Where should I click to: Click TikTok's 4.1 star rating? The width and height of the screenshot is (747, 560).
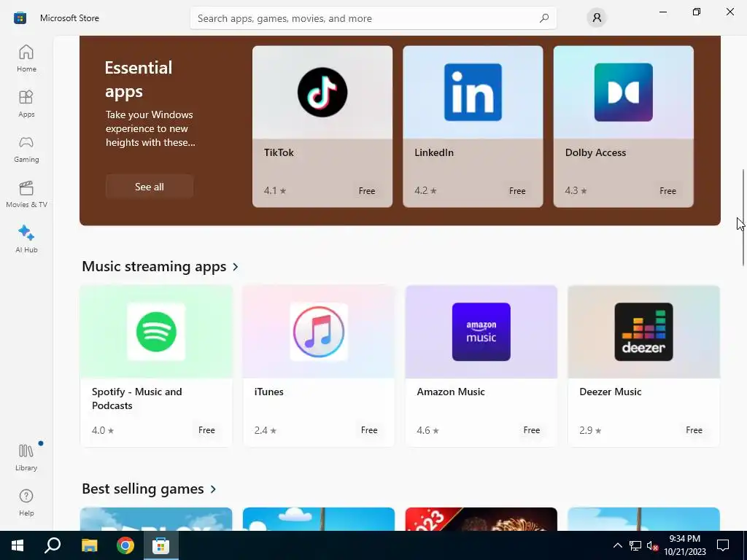click(275, 190)
